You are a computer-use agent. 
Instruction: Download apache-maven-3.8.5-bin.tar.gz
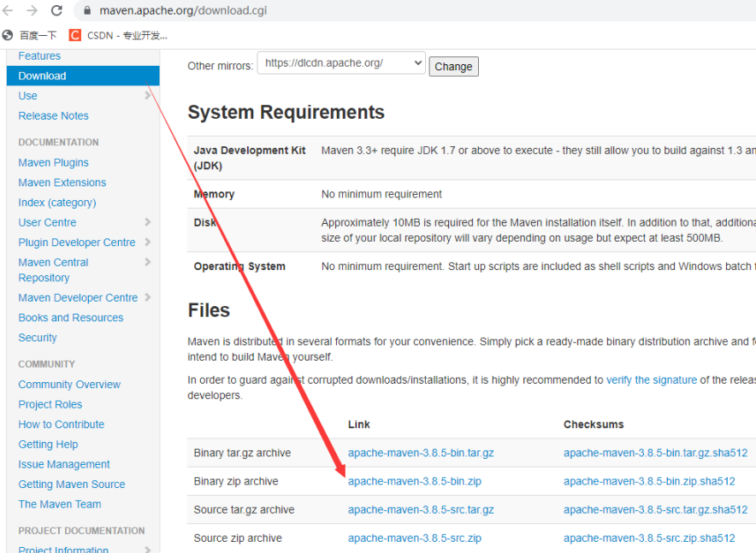coord(421,453)
